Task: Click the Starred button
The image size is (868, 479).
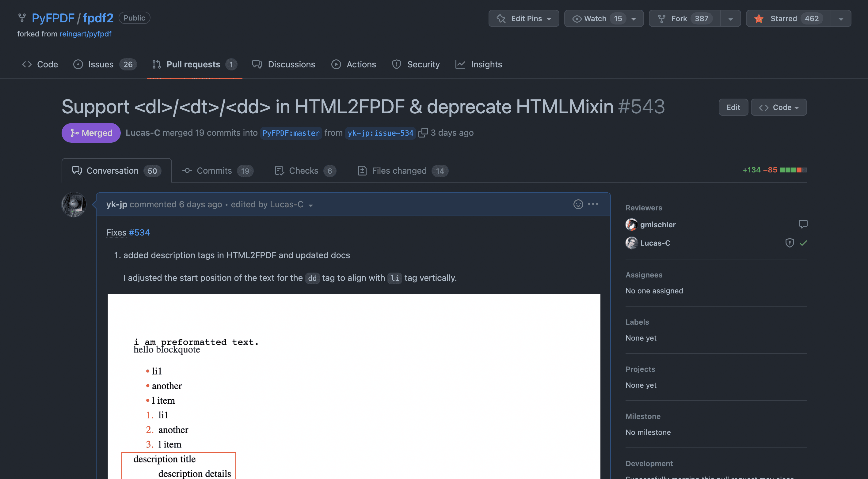Action: 789,18
